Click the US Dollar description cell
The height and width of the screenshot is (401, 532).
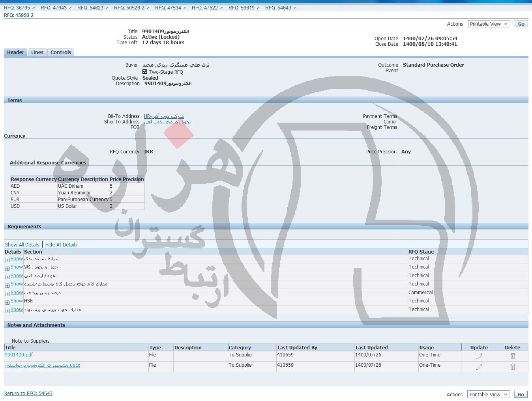click(x=83, y=206)
